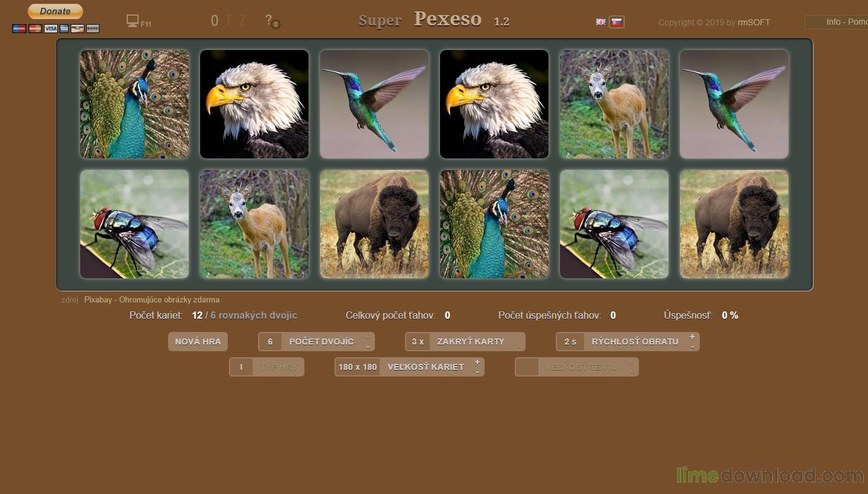Screen dimensions: 868x494
Task: Reduce POČET DVOJÍC with minus sign
Action: click(368, 346)
